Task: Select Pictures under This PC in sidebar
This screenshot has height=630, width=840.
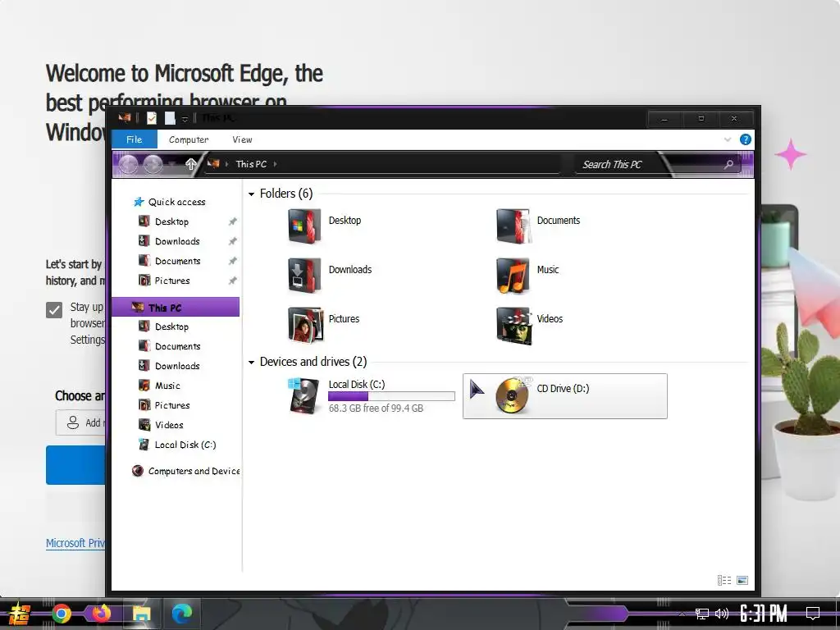Action: [x=164, y=405]
